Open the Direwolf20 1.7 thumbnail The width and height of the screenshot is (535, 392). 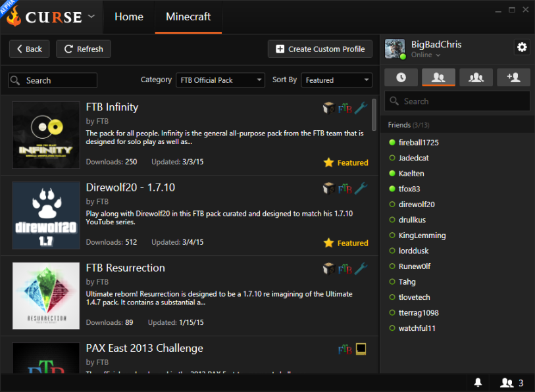[x=46, y=215]
